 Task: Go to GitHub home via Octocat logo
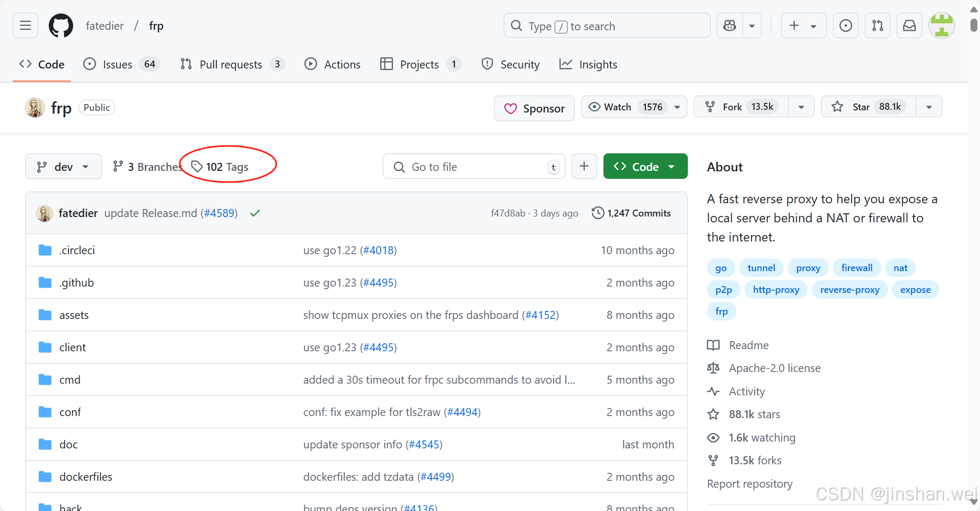click(x=61, y=25)
